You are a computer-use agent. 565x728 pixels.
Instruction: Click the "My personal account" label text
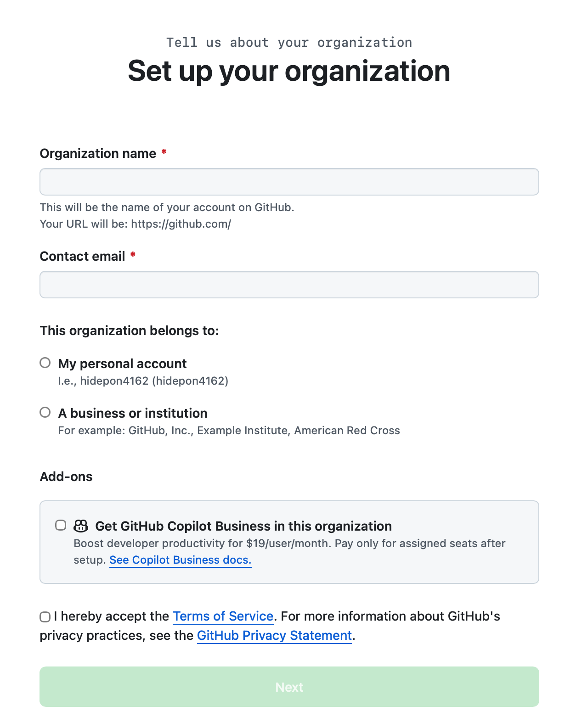coord(122,364)
